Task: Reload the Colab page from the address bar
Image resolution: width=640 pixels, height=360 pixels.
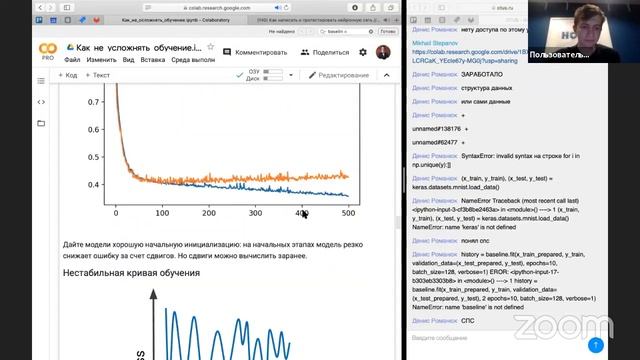Action: tap(286, 7)
